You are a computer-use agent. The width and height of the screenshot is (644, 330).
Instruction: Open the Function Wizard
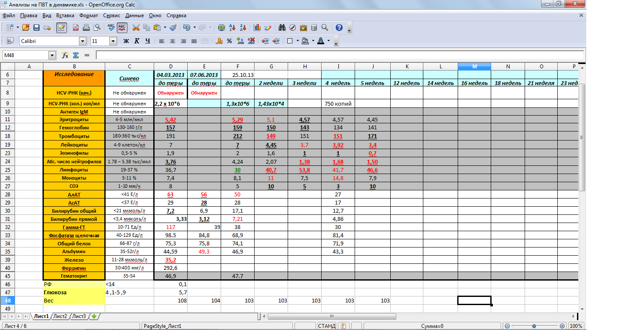[65, 55]
